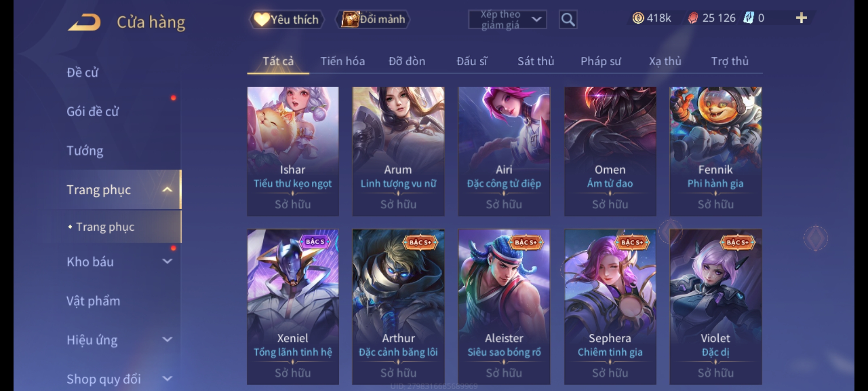This screenshot has width=868, height=391.
Task: Tap the gold coin currency icon
Action: pos(638,18)
